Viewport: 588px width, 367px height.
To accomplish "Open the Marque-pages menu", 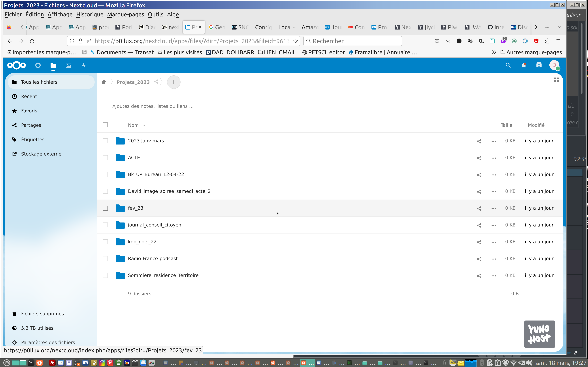I will click(x=125, y=15).
